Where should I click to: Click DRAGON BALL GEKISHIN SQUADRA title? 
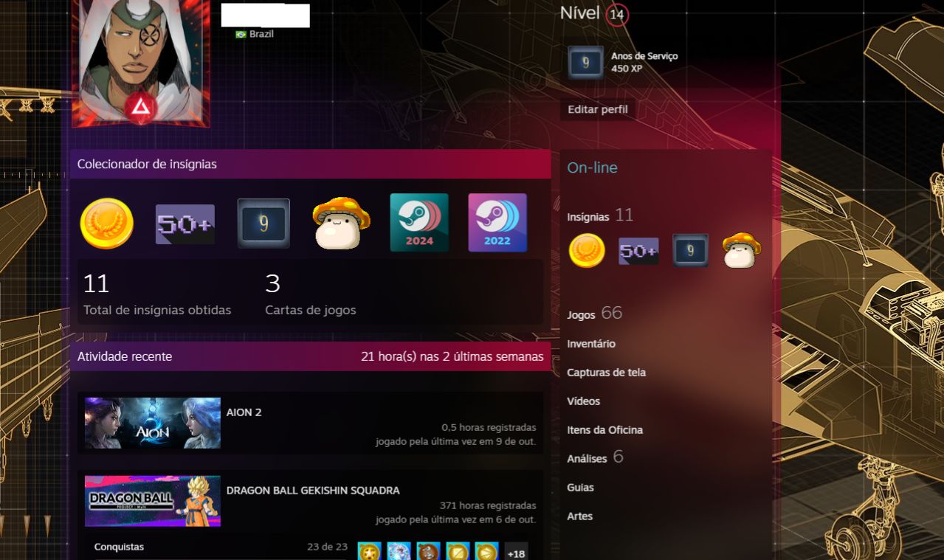pyautogui.click(x=313, y=491)
